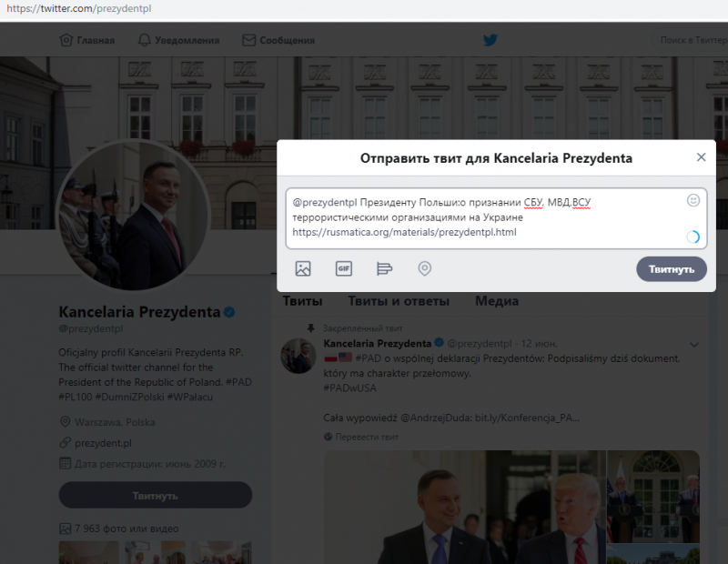This screenshot has width=728, height=564.
Task: Click the #WPałacu hashtag in bio
Action: 190,397
